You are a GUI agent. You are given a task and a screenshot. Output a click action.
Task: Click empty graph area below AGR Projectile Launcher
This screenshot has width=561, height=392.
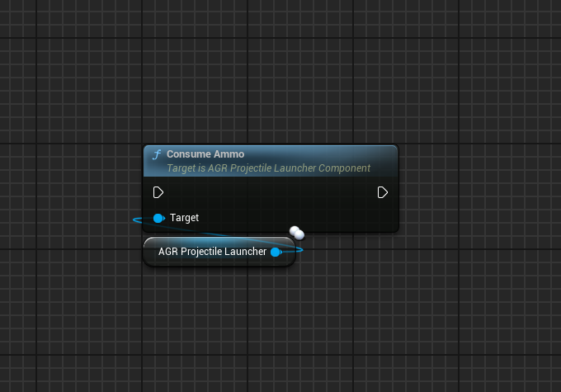click(x=219, y=322)
